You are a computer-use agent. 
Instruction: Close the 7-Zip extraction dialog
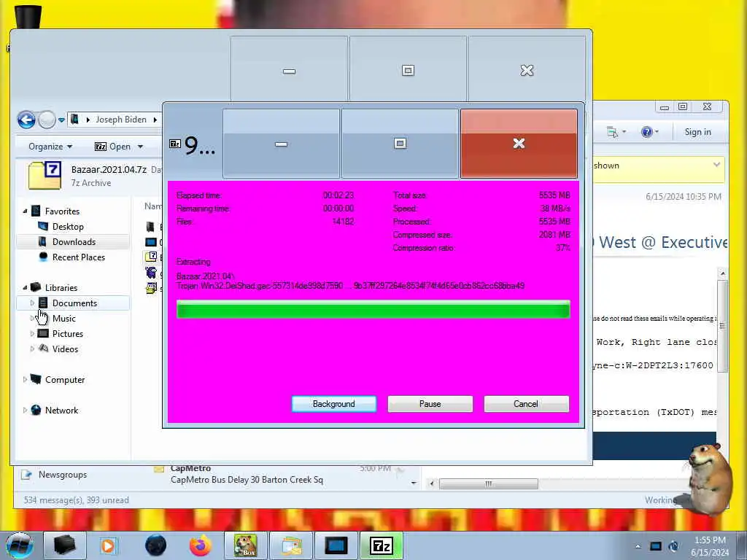point(519,144)
